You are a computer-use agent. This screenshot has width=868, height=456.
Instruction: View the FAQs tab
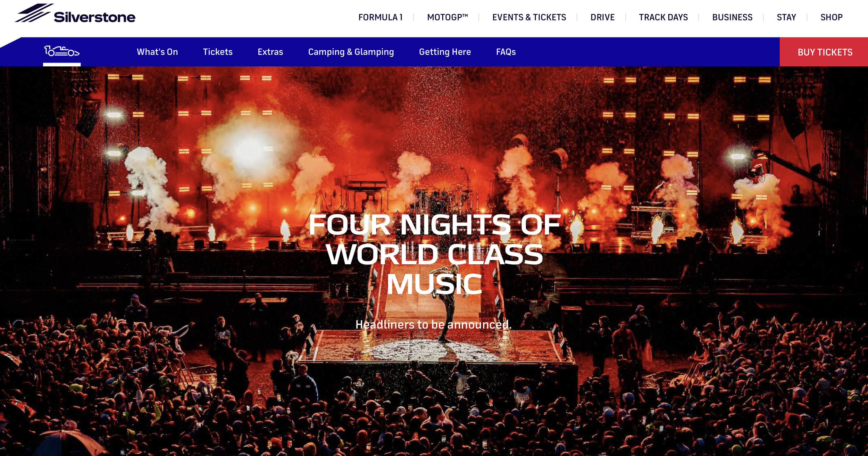tap(506, 52)
